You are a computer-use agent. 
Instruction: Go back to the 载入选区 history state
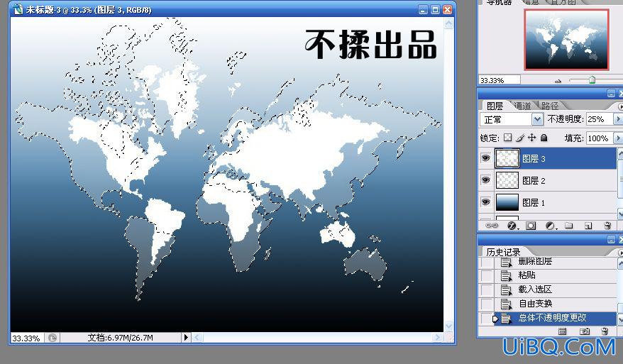(x=548, y=289)
